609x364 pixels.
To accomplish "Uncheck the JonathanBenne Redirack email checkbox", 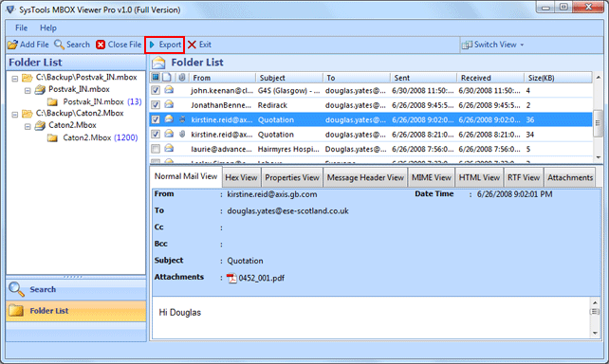I will click(156, 105).
